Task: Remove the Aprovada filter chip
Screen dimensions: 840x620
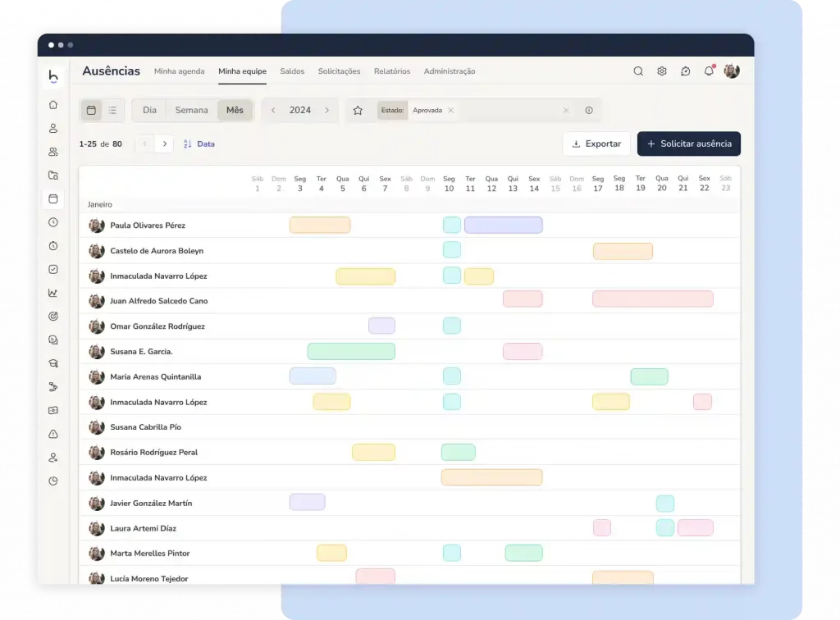Action: click(x=451, y=110)
